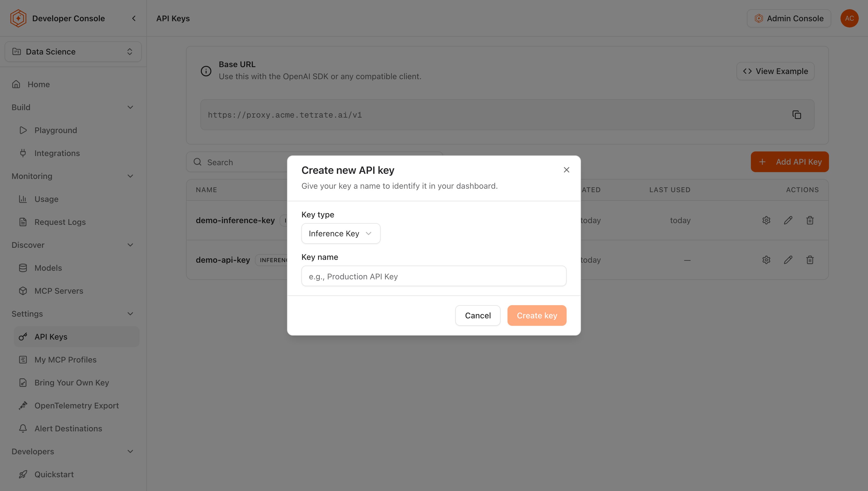Open the Playground page
This screenshot has width=868, height=491.
click(76, 130)
